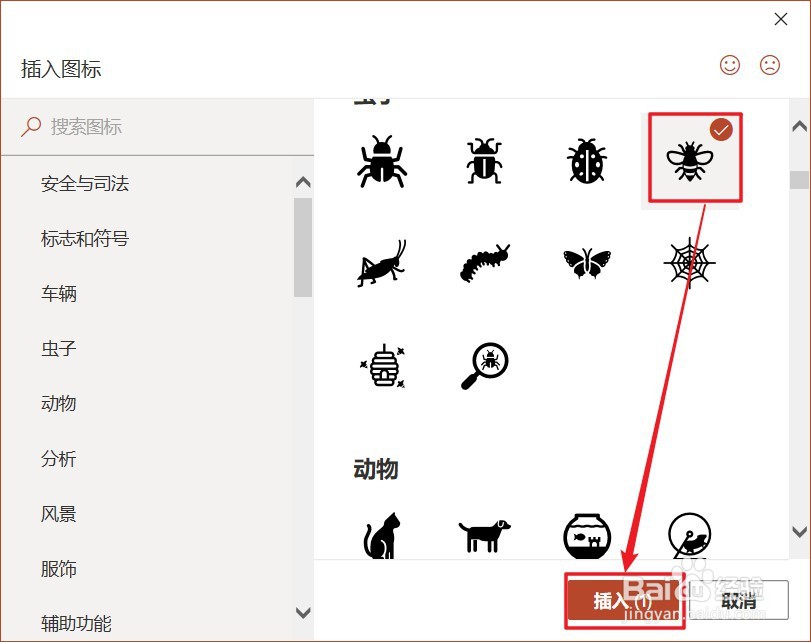Click the smiley face feedback icon
Image resolution: width=811 pixels, height=642 pixels.
[x=730, y=65]
